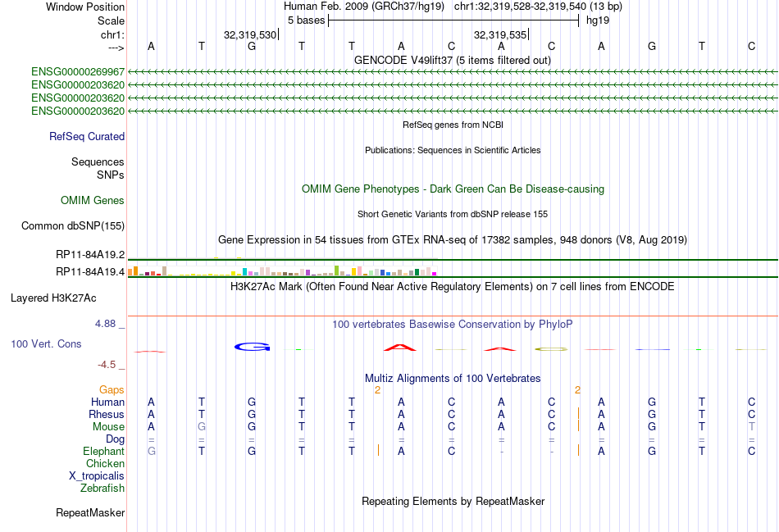Open GENCODE V49lift37 track title

pos(453,61)
